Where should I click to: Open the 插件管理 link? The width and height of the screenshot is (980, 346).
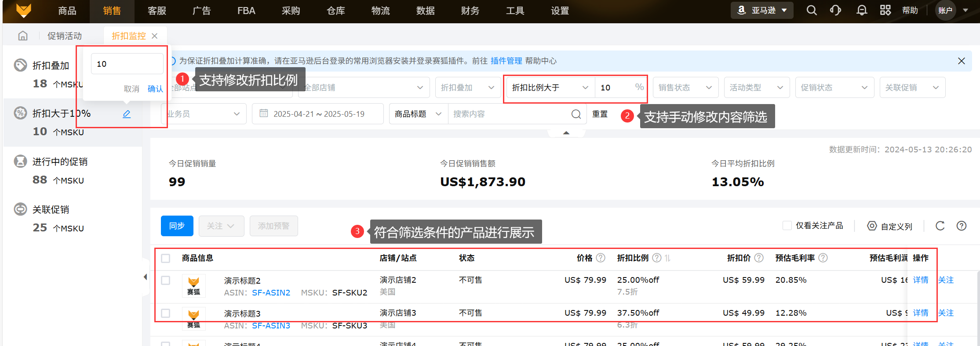[x=506, y=61]
